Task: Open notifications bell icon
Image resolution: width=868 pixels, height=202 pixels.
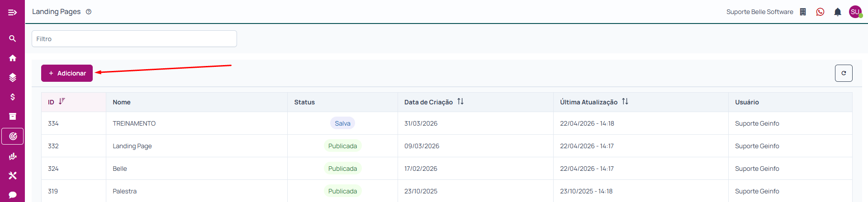Action: point(837,12)
